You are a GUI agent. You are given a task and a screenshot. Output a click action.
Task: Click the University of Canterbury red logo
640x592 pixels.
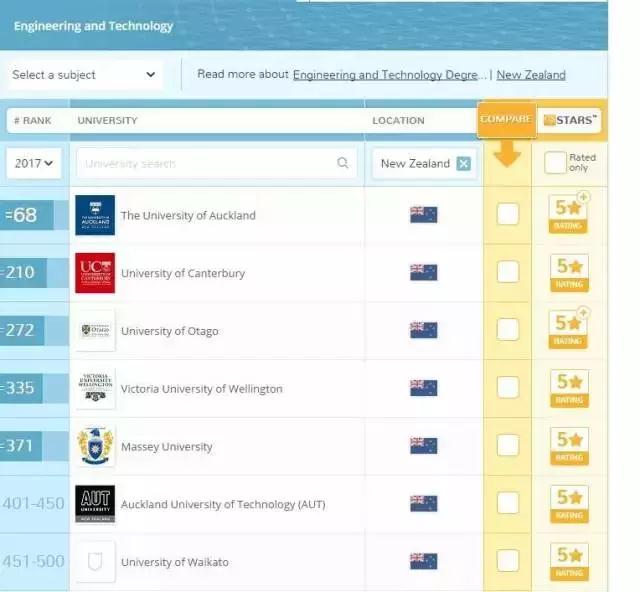coord(95,273)
